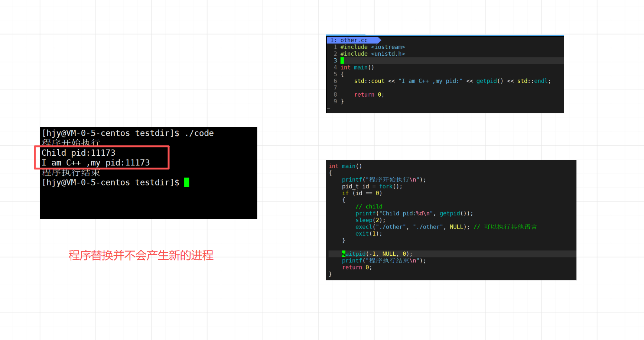Screen dimensions: 644x340
Task: Select the other.cc tab in the editor
Action: [x=354, y=40]
